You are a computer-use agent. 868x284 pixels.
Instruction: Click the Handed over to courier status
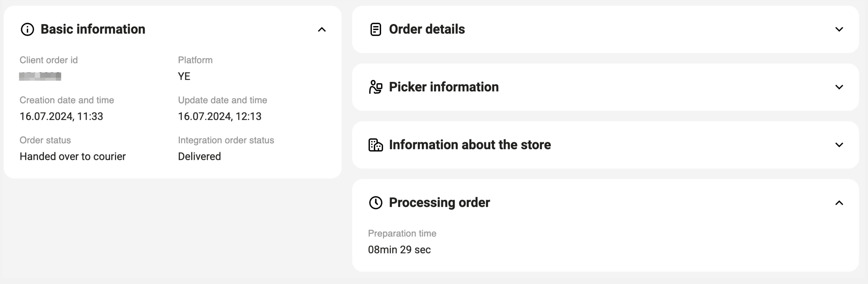tap(72, 156)
